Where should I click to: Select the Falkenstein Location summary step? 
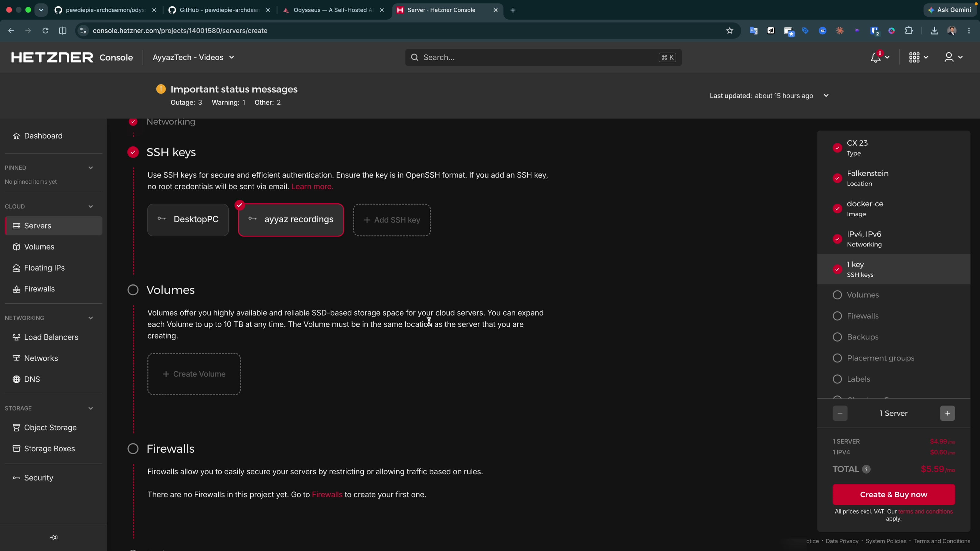point(894,178)
